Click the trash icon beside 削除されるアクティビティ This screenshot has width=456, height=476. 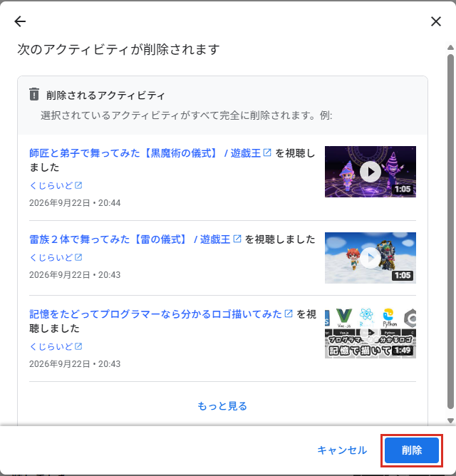click(34, 94)
